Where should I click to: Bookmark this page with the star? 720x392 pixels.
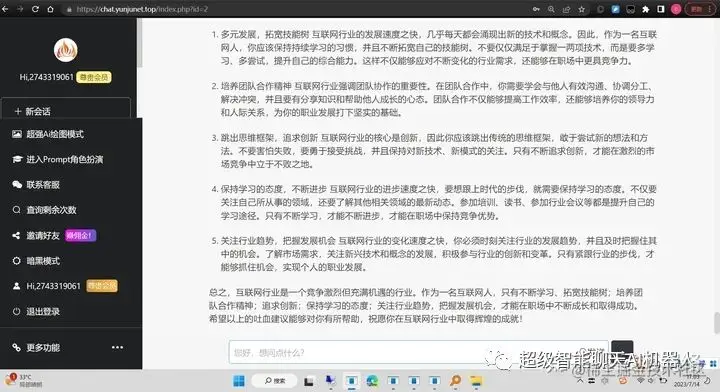pyautogui.click(x=581, y=9)
